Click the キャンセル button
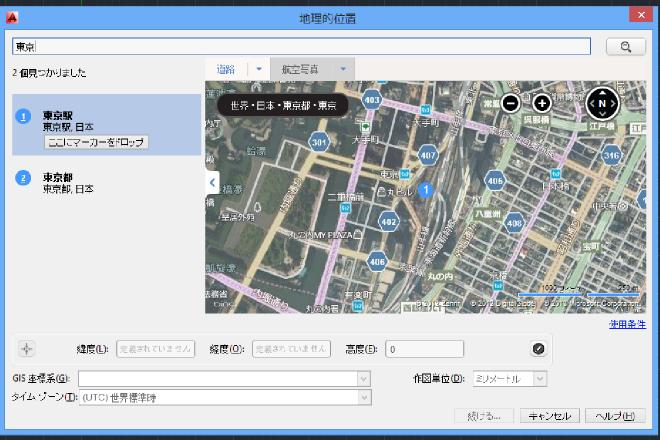Image resolution: width=660 pixels, height=440 pixels. click(x=550, y=416)
